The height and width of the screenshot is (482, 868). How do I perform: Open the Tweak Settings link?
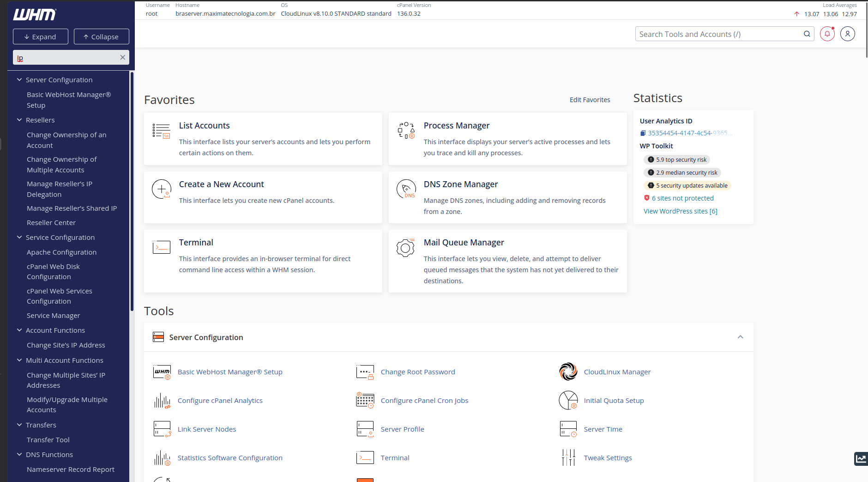608,458
